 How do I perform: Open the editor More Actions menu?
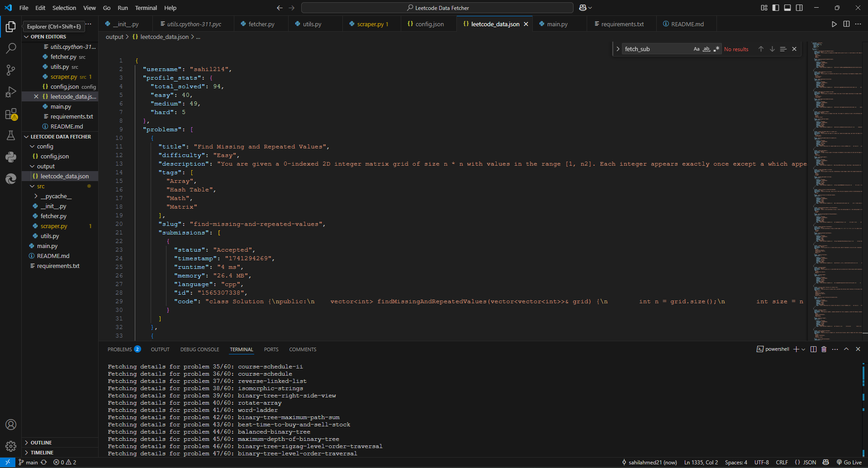(858, 24)
